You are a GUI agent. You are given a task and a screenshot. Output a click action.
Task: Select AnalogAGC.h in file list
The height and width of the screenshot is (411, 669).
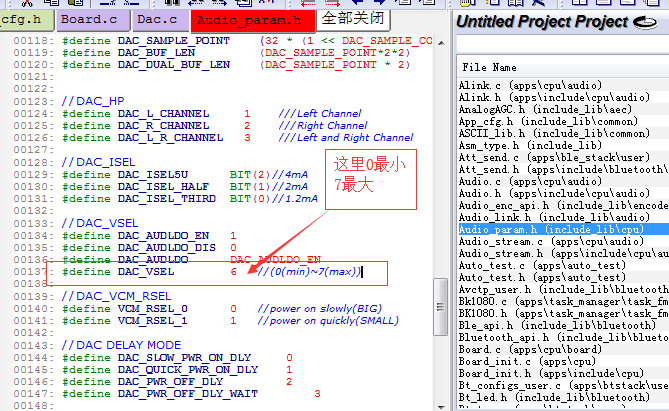(x=545, y=109)
